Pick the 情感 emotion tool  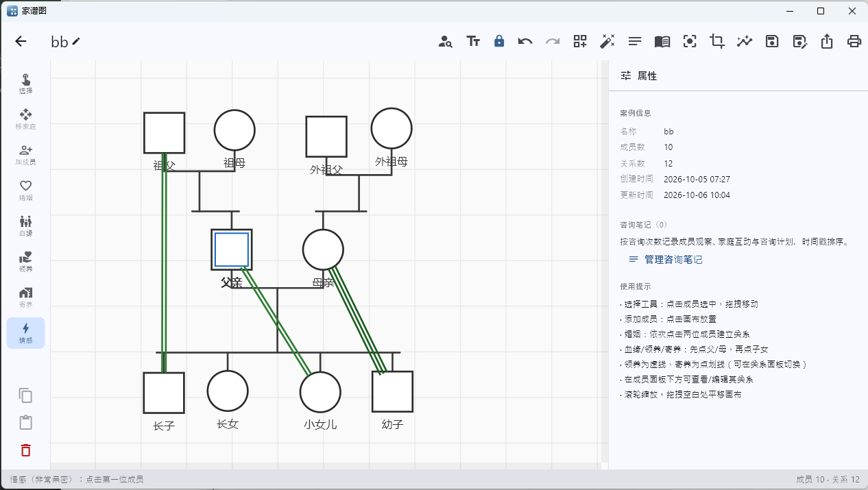coord(25,333)
